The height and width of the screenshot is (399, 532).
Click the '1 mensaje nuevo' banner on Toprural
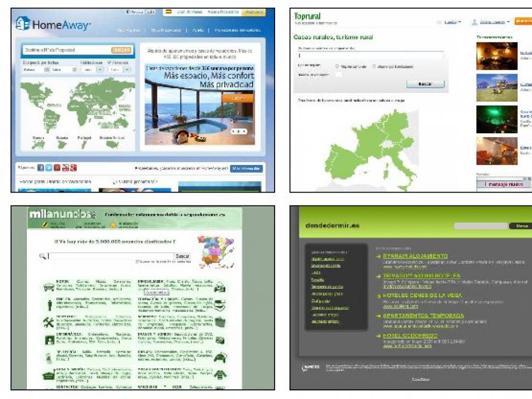504,184
